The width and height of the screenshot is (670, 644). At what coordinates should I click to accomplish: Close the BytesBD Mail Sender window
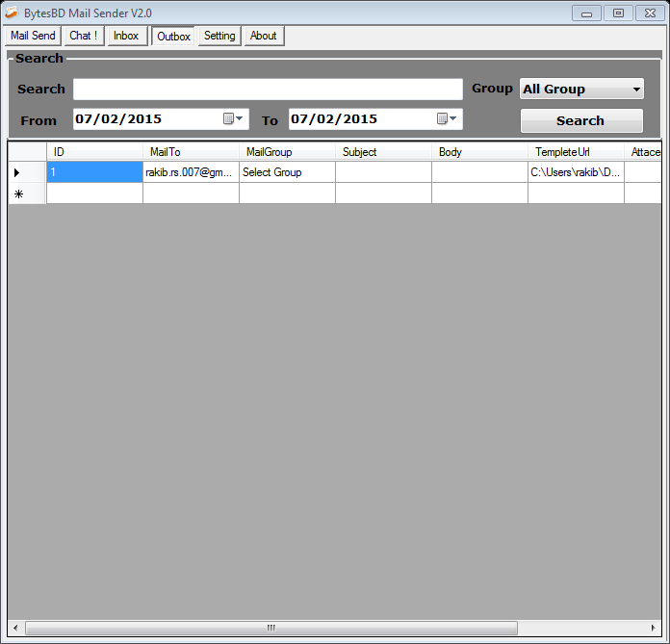point(650,13)
